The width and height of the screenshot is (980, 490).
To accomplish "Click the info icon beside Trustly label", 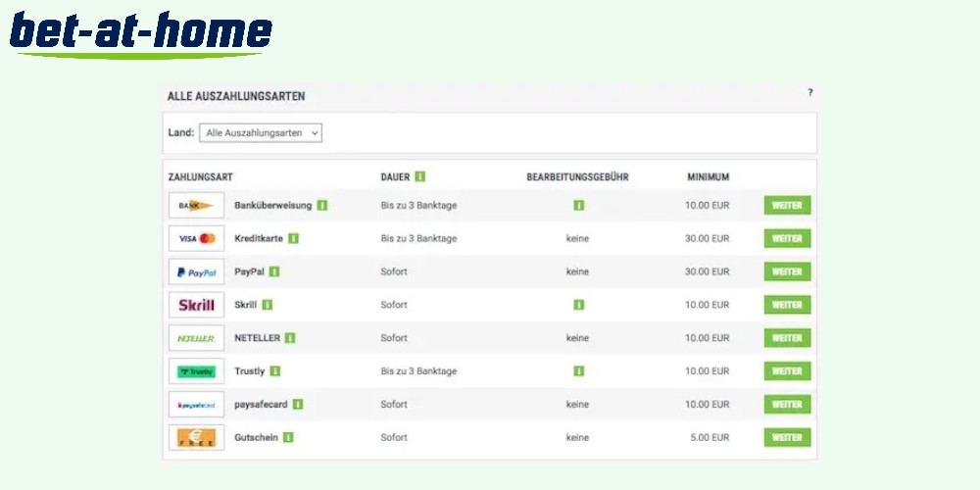I will (275, 370).
